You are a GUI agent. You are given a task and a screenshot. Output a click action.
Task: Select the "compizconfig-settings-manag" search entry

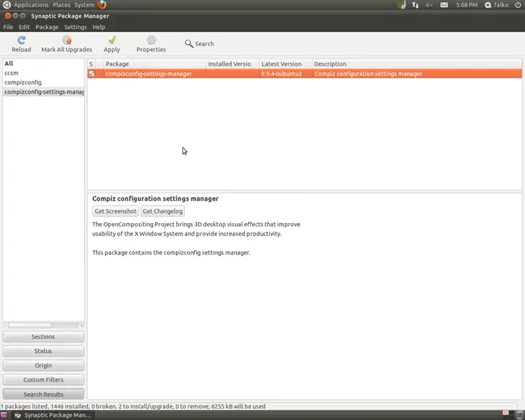pos(43,92)
